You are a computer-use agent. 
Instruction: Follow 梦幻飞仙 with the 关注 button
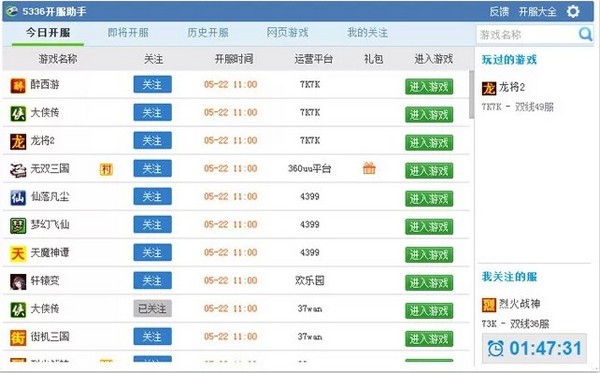click(x=152, y=224)
